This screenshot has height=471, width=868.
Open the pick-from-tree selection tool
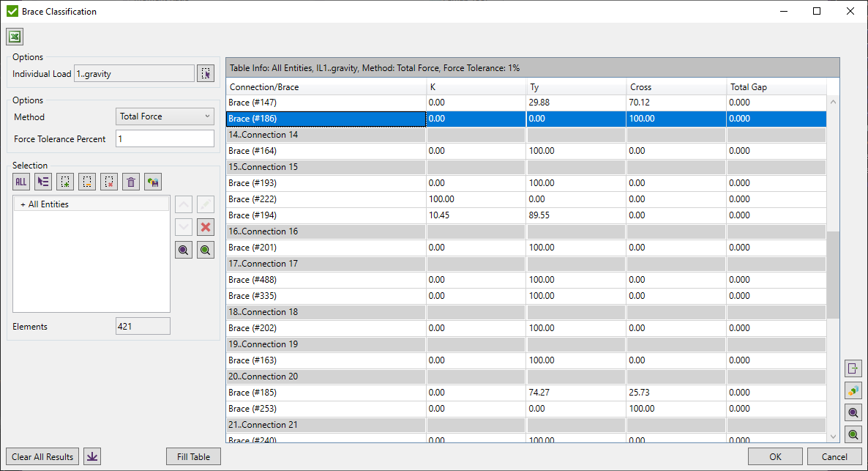click(42, 181)
